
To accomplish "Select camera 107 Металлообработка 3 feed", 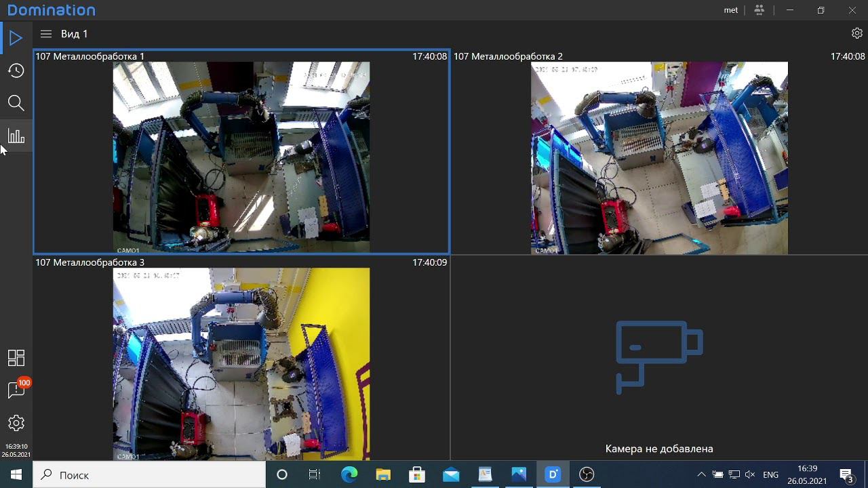I will tap(241, 363).
